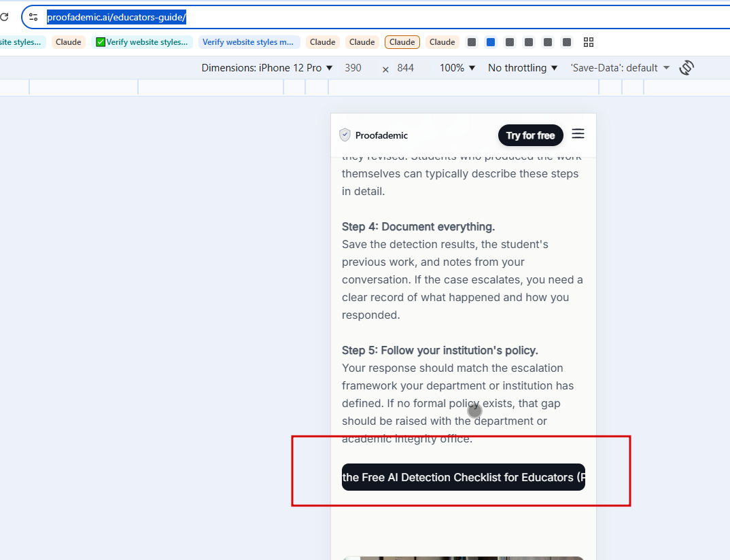This screenshot has height=560, width=730.
Task: Rotate the device with the rotate icon
Action: 686,67
